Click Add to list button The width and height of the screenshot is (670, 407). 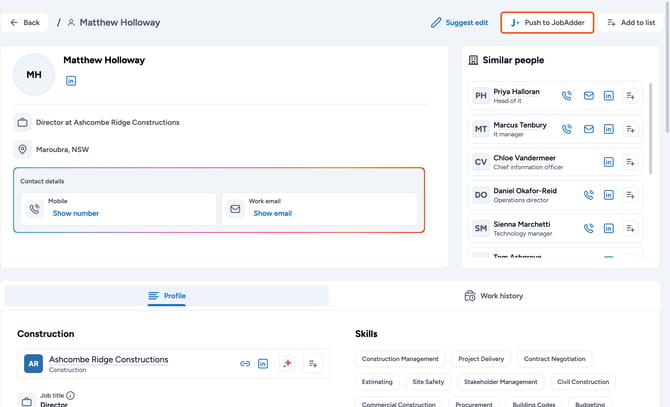(x=631, y=23)
